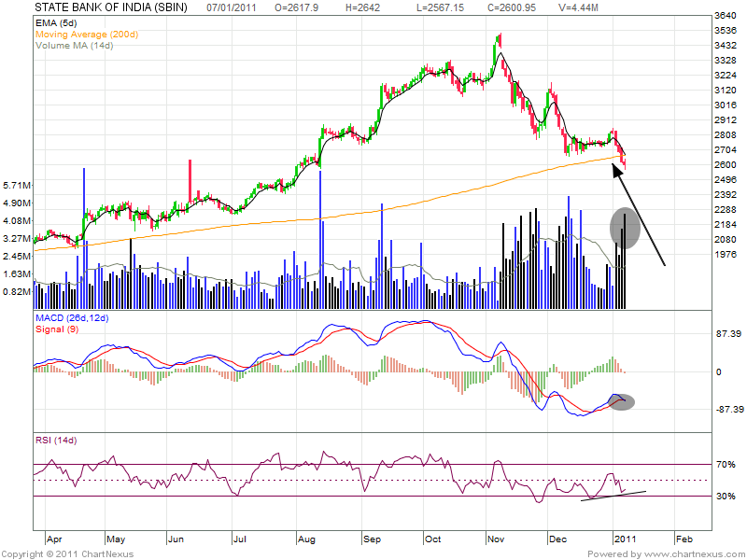Select the black RSI trendline near 30%
The image size is (747, 560).
pos(613,496)
